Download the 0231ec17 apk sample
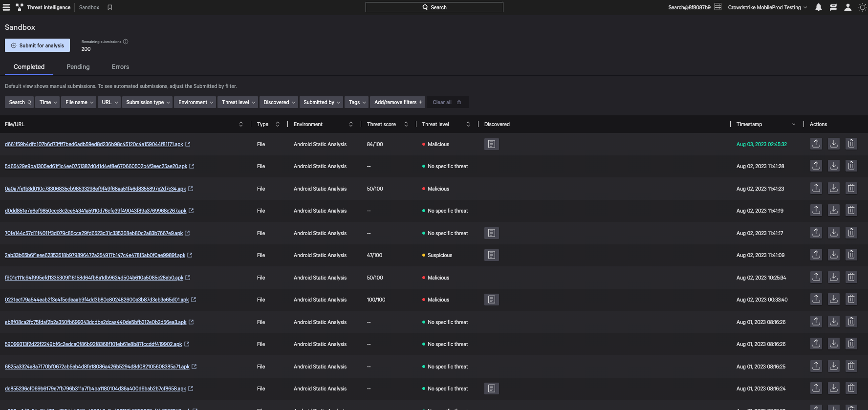868x410 pixels. pos(834,299)
